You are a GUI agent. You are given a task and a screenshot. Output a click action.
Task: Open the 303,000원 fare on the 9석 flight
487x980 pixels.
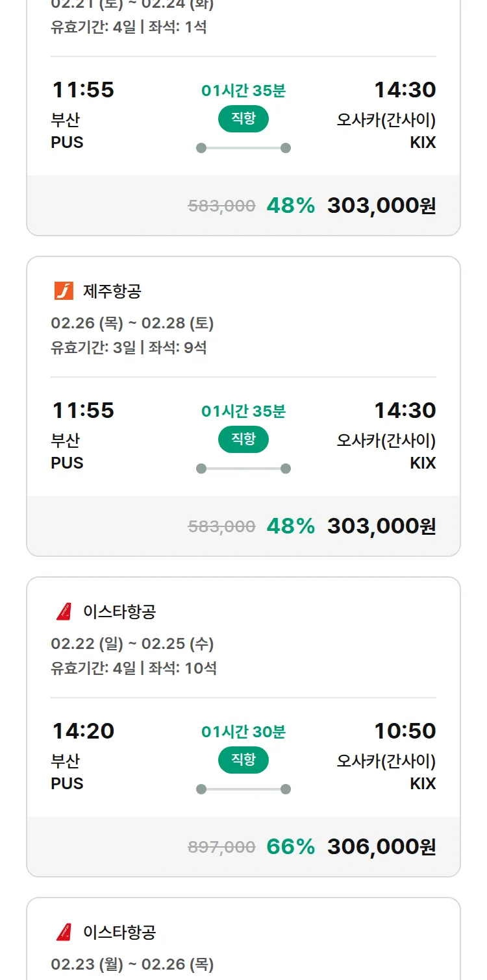(381, 526)
